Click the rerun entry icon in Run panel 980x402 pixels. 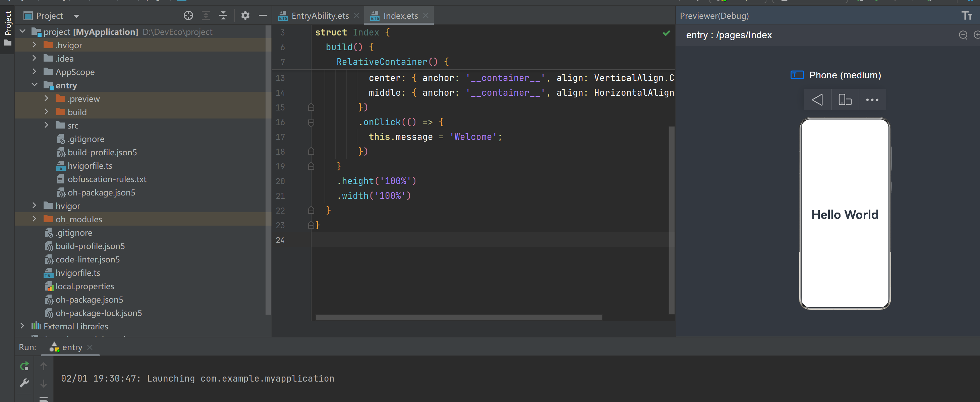[x=24, y=366]
